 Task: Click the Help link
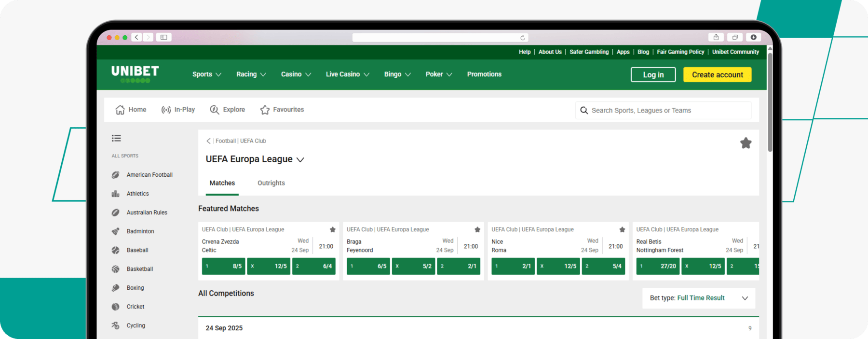[x=525, y=52]
